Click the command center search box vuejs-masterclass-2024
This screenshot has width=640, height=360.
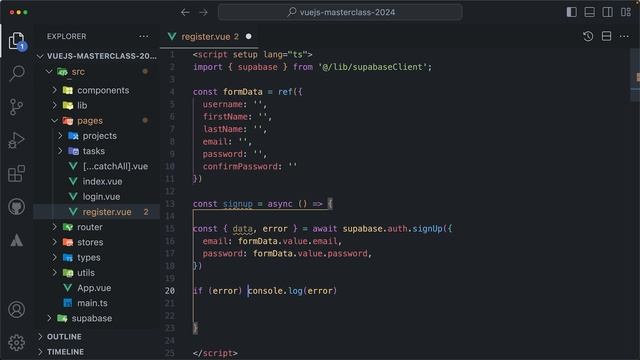[340, 12]
